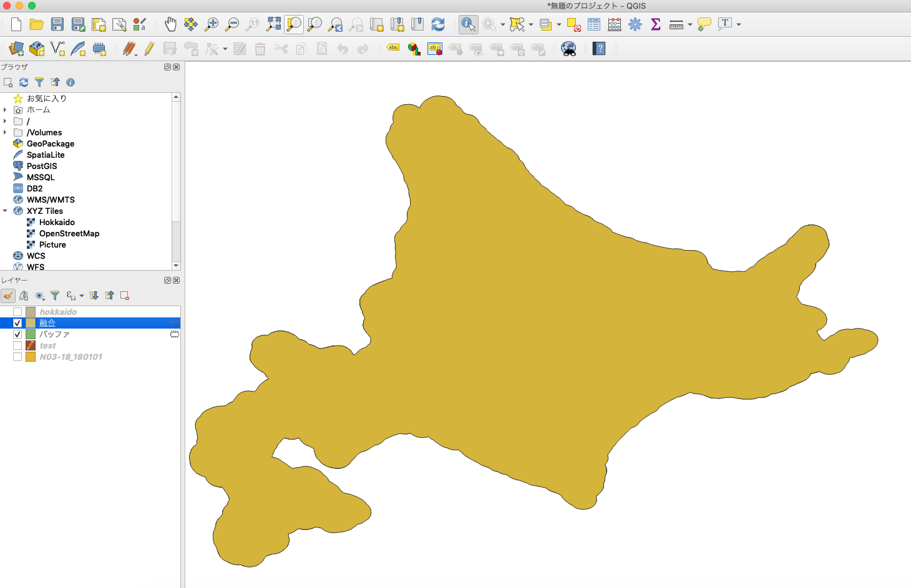Open the help contents book icon
911x588 pixels.
599,49
